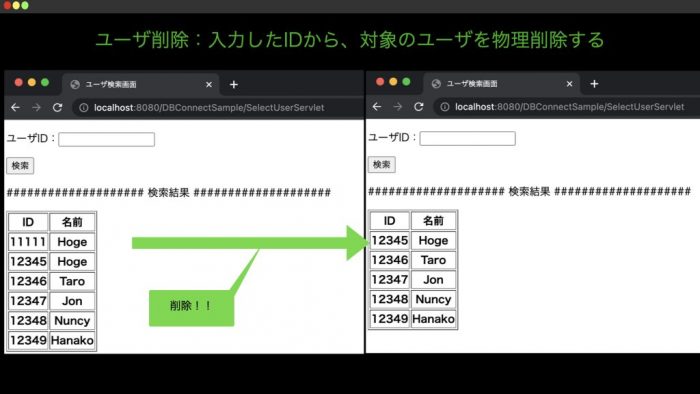Viewport: 700px width, 394px height.
Task: Click back arrow in right browser
Action: click(377, 107)
